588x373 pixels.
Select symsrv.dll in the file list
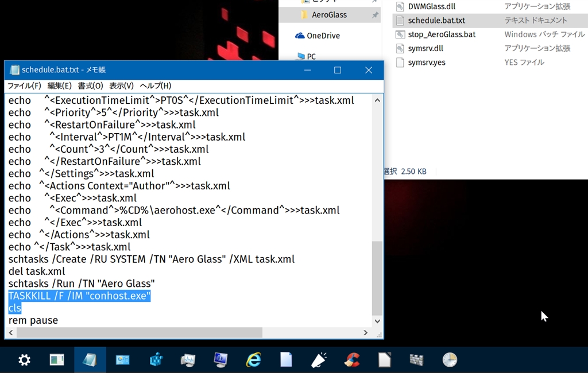coord(425,48)
